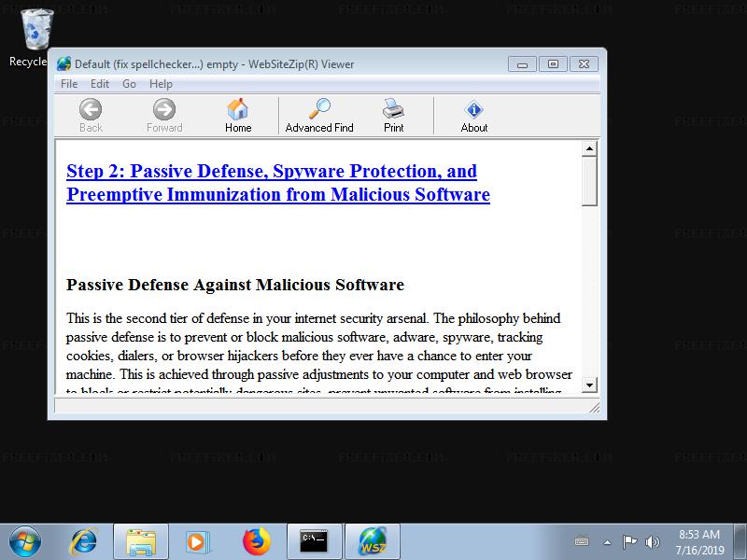Show hidden system tray icons
This screenshot has height=560, width=747.
click(x=607, y=542)
